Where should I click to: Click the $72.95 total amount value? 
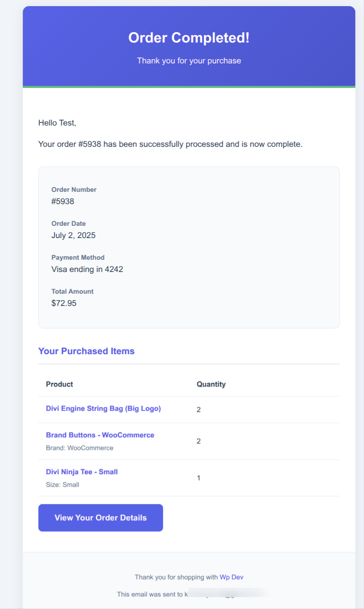tap(64, 303)
